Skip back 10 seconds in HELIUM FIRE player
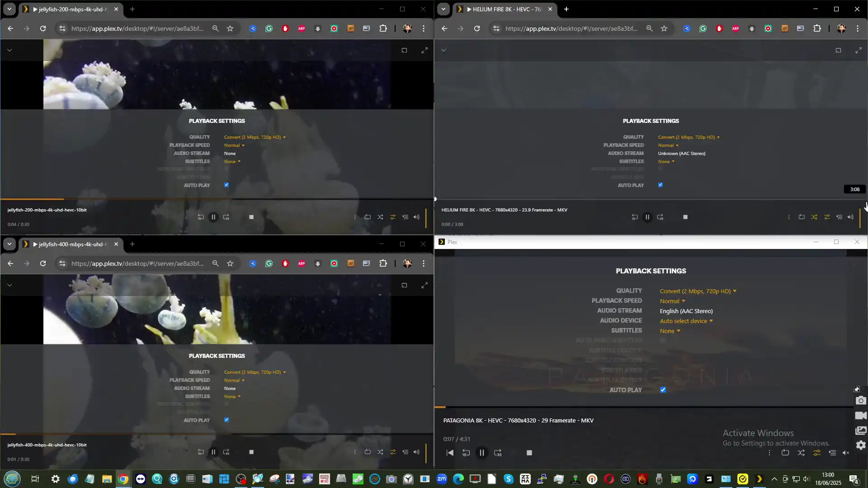 (635, 217)
